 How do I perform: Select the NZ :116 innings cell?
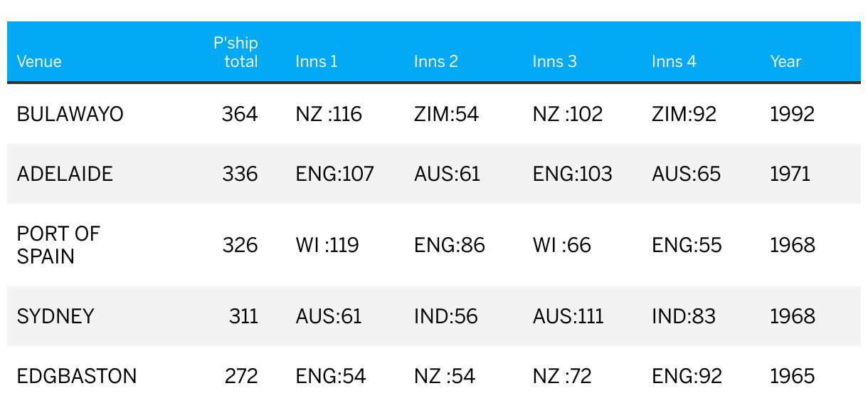[x=329, y=114]
